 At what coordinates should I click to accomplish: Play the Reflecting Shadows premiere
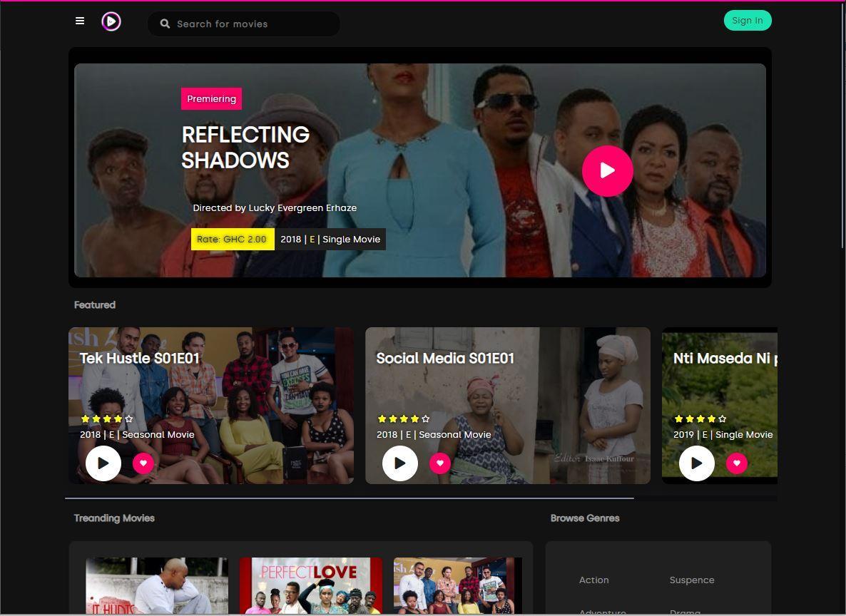(608, 170)
